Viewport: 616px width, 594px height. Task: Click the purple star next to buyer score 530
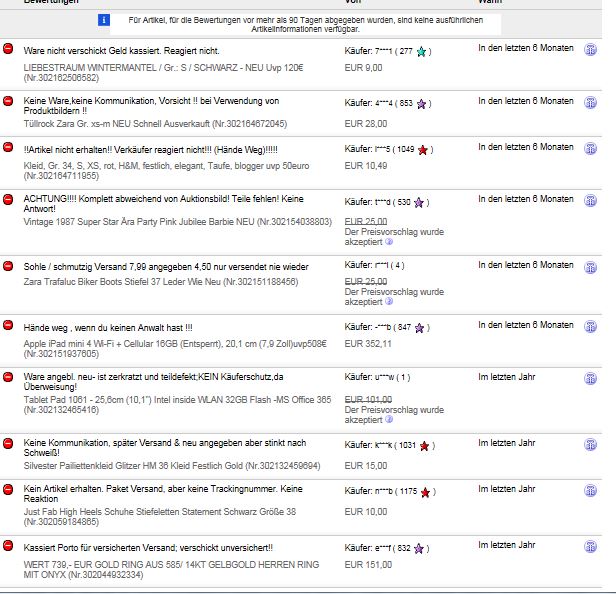point(419,202)
